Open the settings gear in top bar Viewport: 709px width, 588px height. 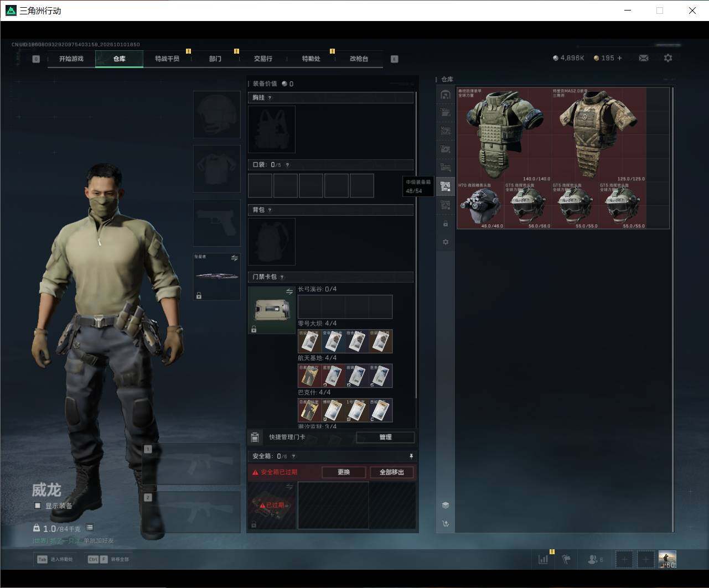coord(668,58)
